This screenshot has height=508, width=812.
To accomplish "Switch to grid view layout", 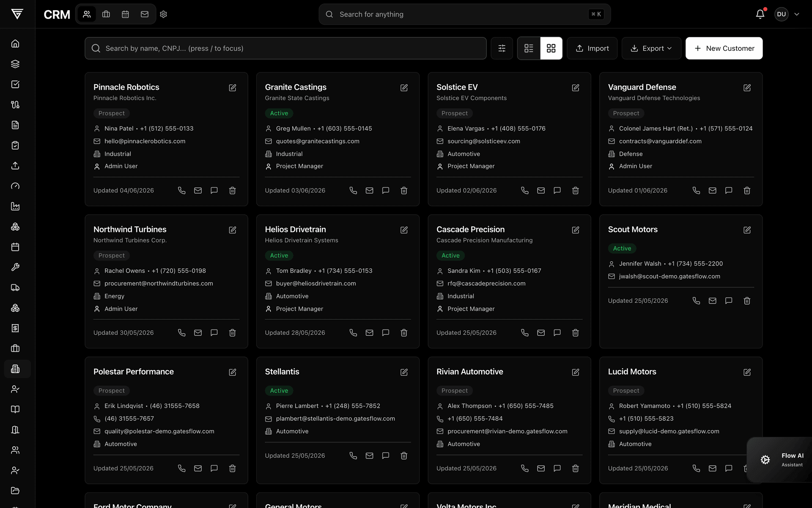I will tap(551, 48).
